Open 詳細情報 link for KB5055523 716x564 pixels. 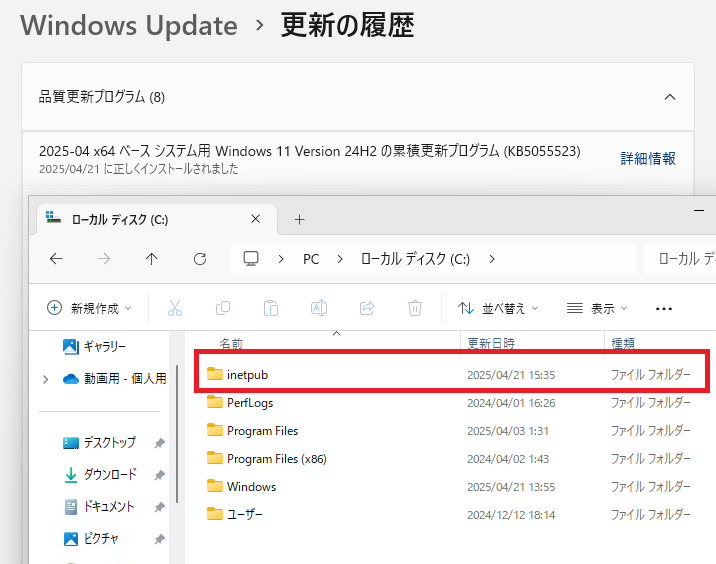(x=648, y=158)
